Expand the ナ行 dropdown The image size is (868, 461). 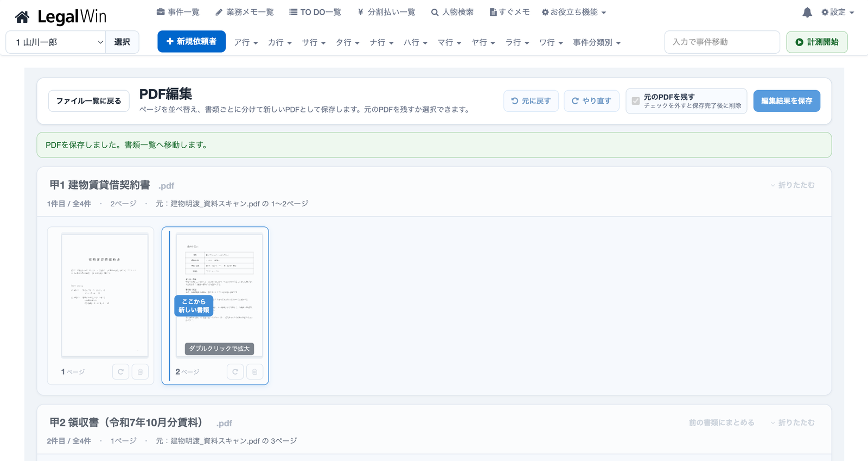click(x=381, y=42)
